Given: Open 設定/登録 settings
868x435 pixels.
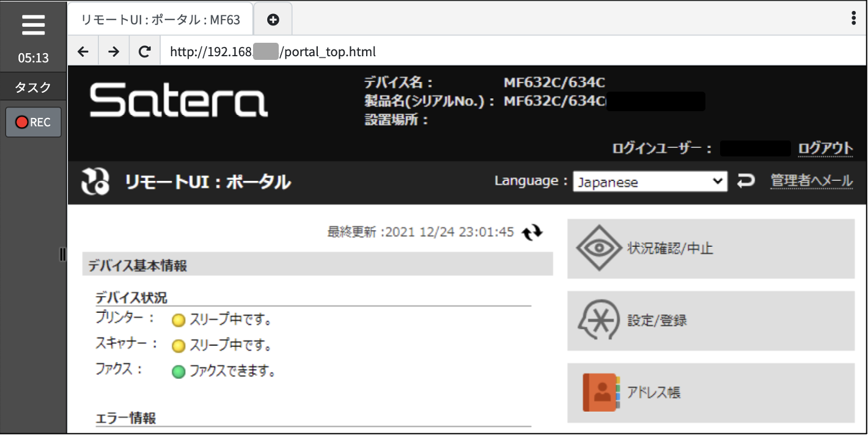Looking at the screenshot, I should click(x=711, y=321).
